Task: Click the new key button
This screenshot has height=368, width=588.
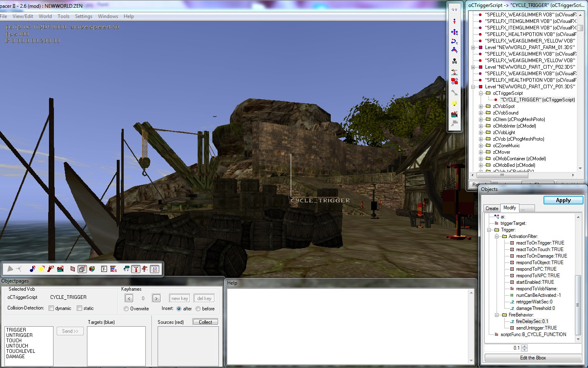Action: 180,298
